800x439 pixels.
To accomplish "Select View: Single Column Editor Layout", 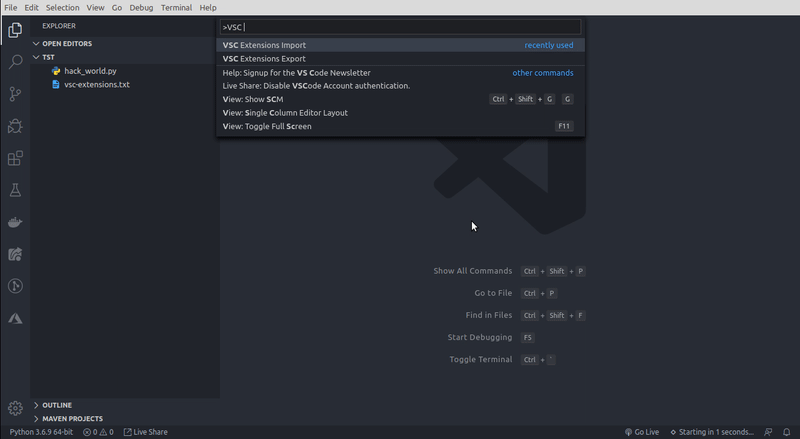I will (401, 113).
